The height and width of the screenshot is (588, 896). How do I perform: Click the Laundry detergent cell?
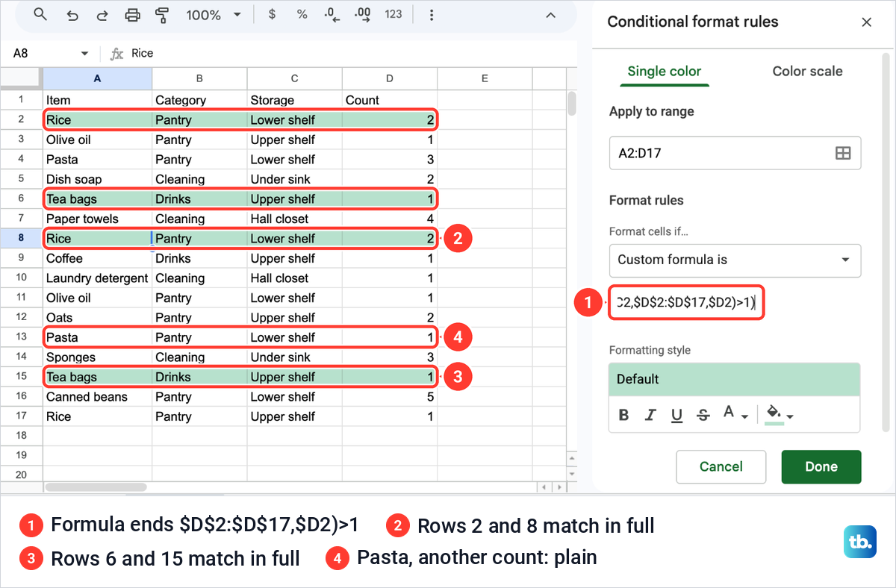point(97,278)
